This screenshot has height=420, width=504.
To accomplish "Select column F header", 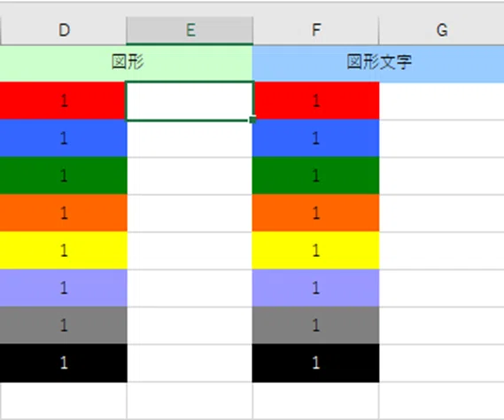I will pos(316,30).
